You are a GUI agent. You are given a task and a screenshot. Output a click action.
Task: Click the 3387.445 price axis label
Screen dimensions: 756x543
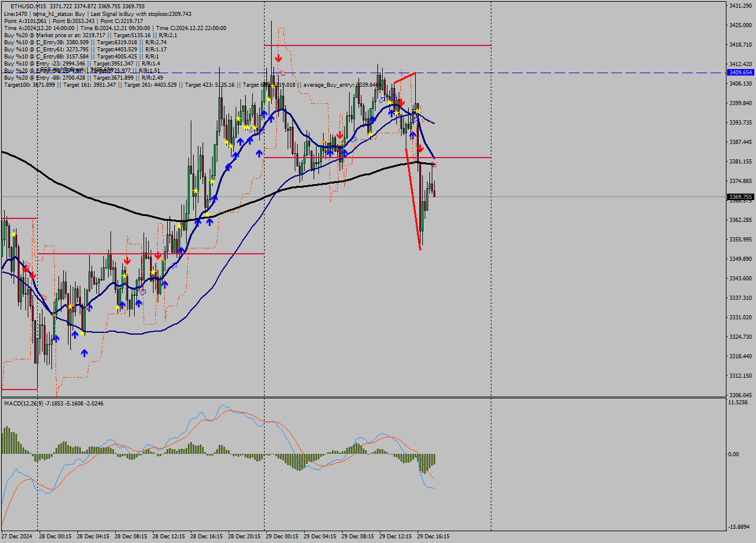tap(740, 142)
